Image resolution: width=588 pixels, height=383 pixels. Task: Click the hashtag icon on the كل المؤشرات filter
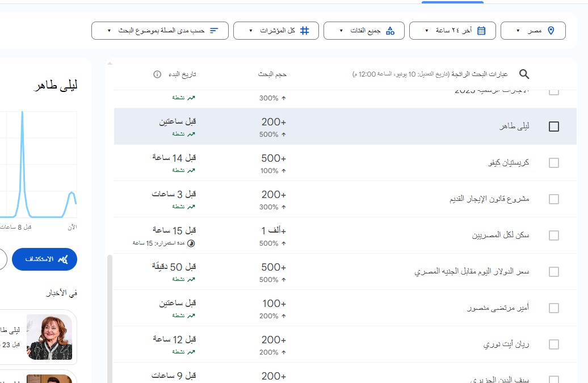click(305, 30)
